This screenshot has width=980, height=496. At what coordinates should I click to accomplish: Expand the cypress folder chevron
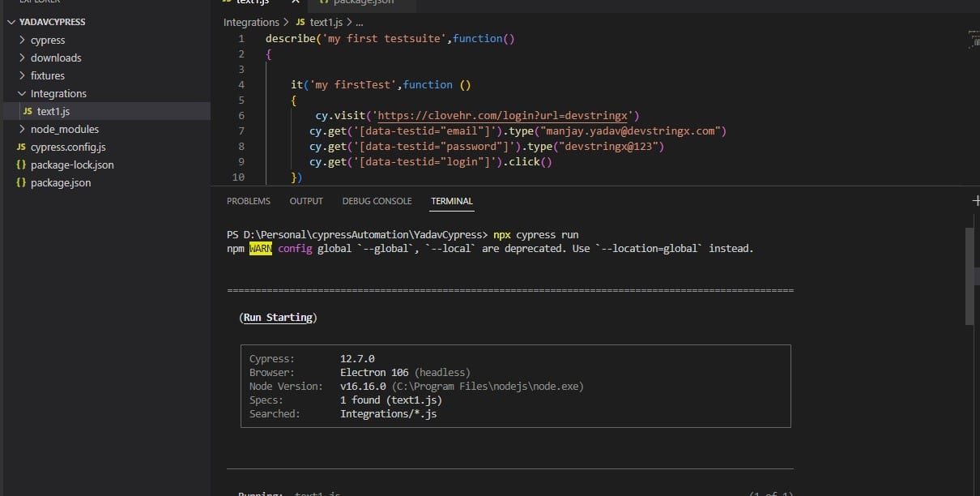coord(22,40)
